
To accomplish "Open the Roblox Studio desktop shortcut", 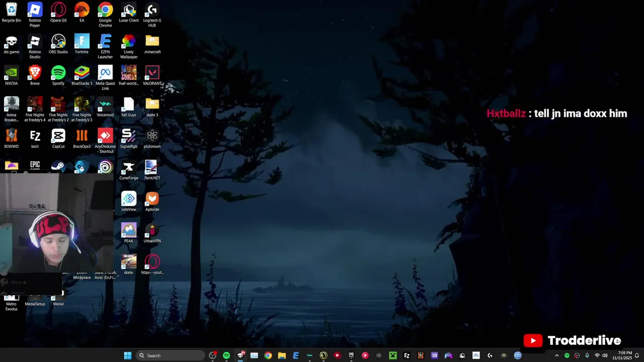I will (x=35, y=47).
